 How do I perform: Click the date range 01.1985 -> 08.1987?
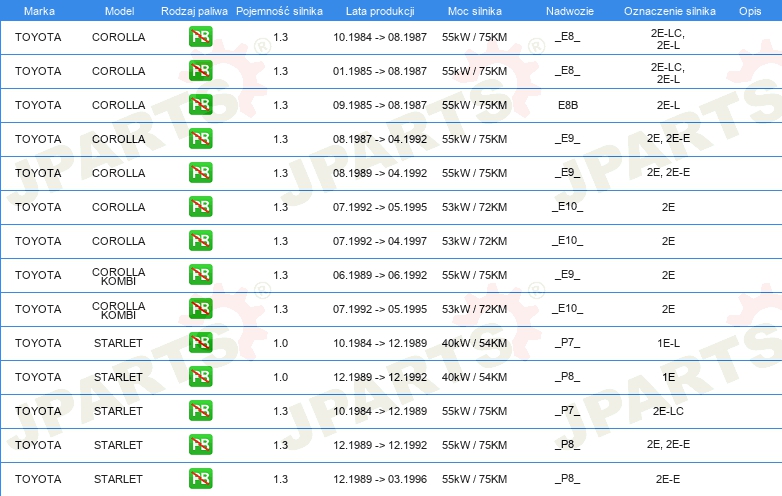point(380,71)
